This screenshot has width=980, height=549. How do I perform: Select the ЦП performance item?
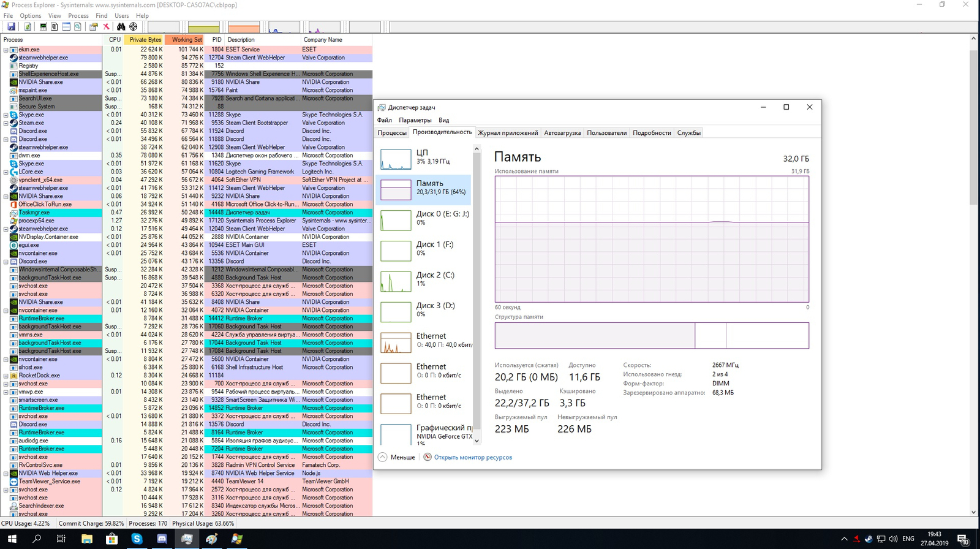pos(424,158)
